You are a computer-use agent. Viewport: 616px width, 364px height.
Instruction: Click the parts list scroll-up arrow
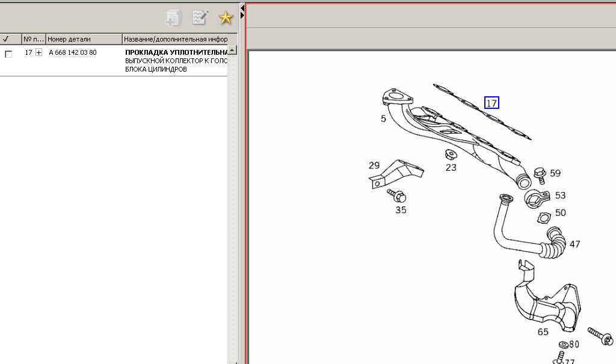pos(232,50)
